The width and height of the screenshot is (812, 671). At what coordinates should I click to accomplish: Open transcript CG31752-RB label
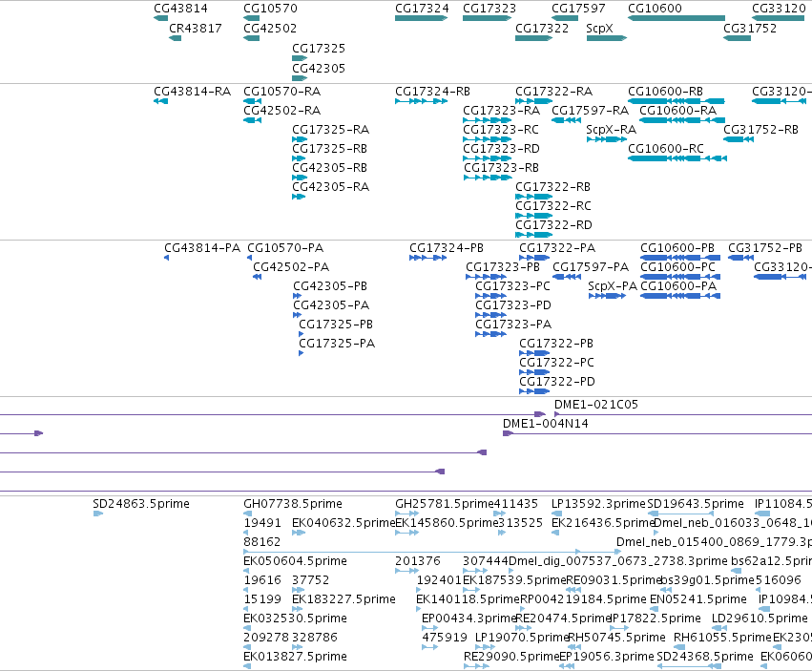pyautogui.click(x=760, y=130)
